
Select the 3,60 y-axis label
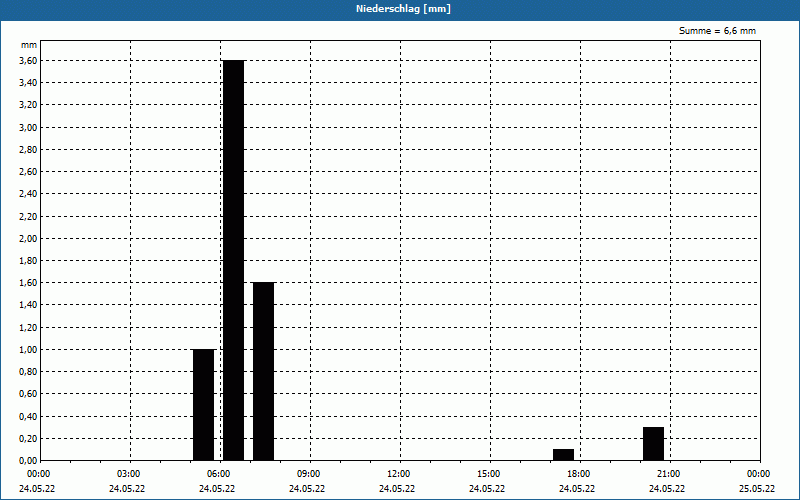pos(28,61)
